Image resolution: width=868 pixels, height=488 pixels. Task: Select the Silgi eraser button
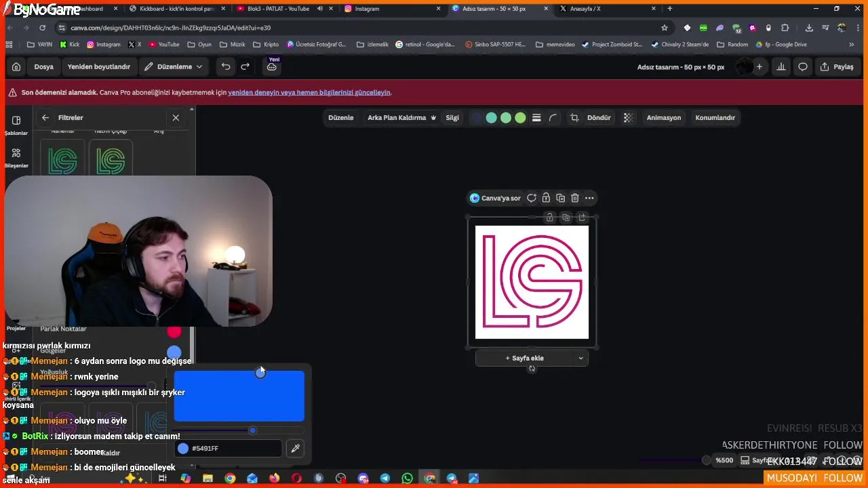coord(452,117)
